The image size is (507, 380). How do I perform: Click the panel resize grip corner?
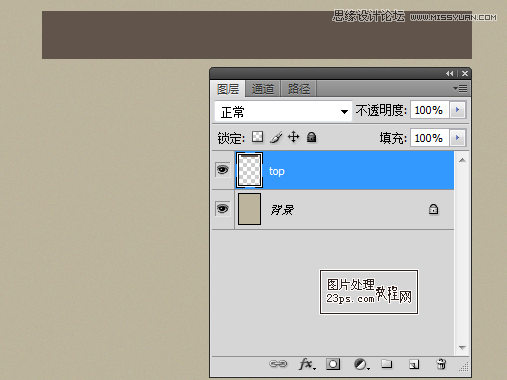click(x=464, y=367)
